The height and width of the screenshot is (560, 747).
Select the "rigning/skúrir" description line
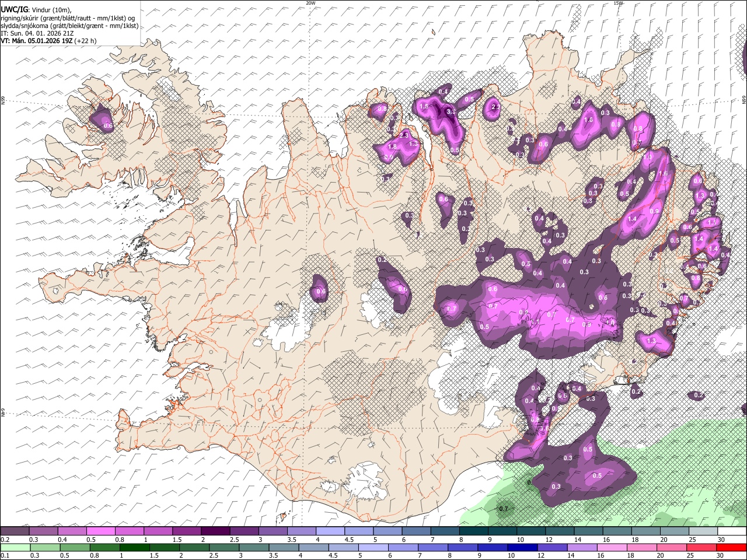click(x=68, y=18)
